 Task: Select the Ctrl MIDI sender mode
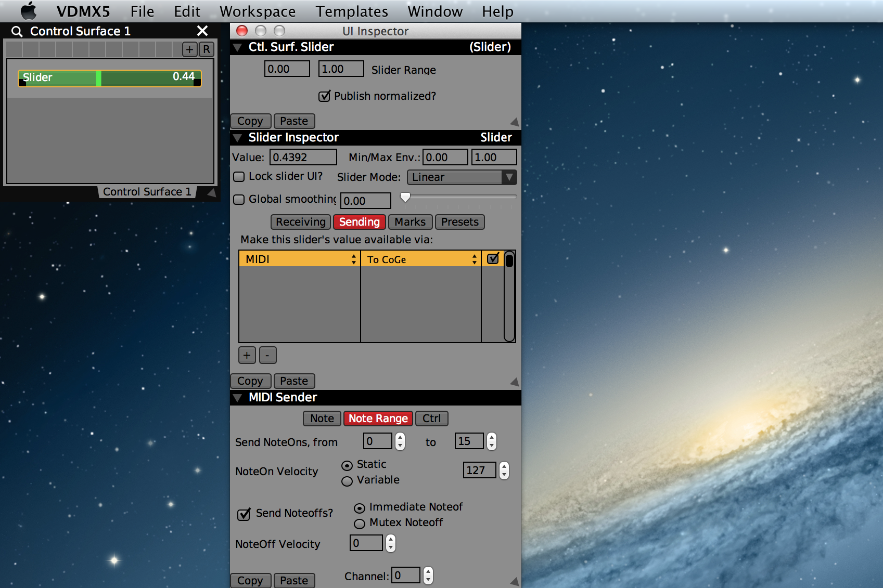(x=431, y=419)
